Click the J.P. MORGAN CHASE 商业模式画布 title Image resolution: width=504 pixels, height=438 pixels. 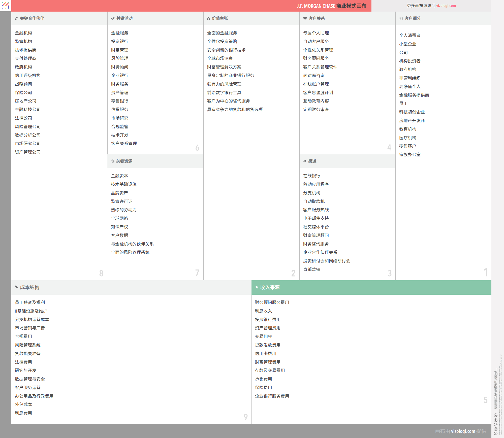point(331,6)
